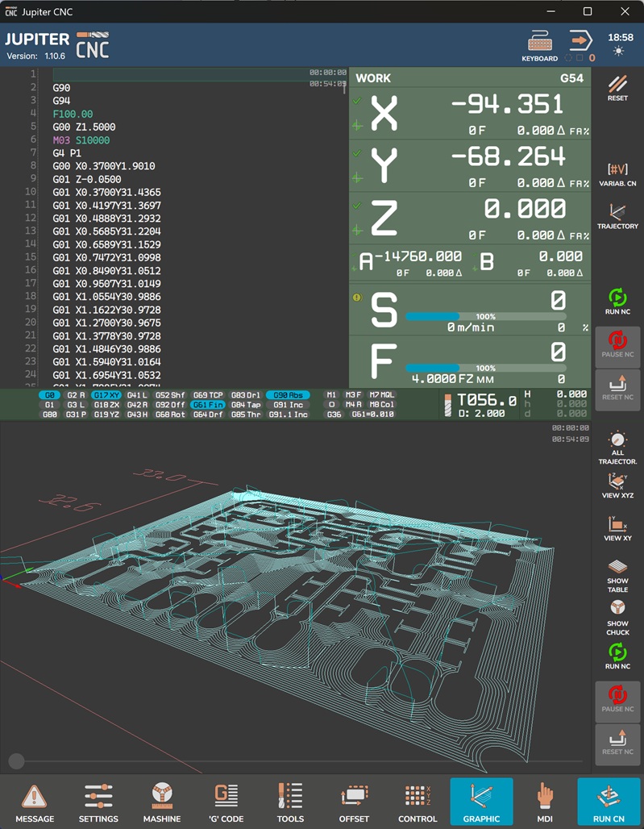Open the VARIAB. CN variables panel
644x829 pixels.
click(617, 174)
